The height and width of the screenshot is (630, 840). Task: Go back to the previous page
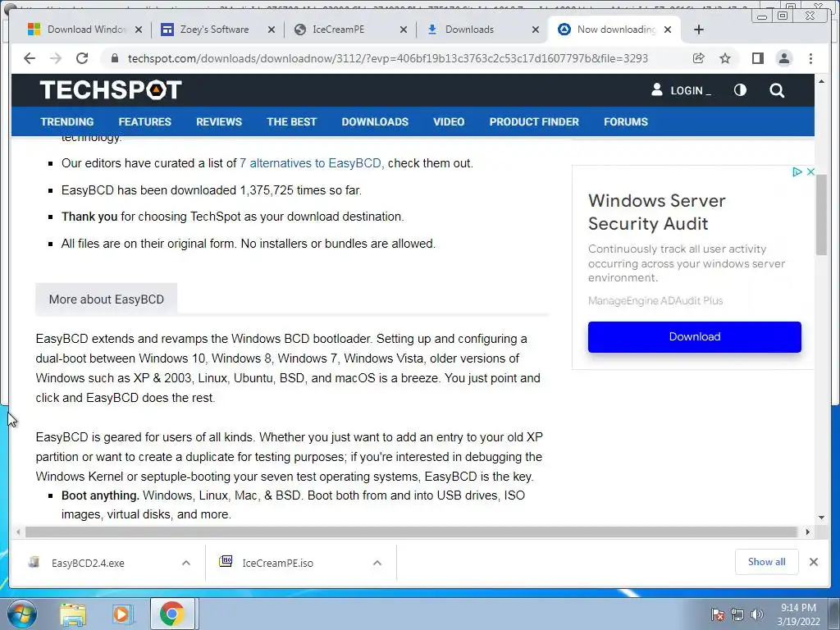coord(30,58)
